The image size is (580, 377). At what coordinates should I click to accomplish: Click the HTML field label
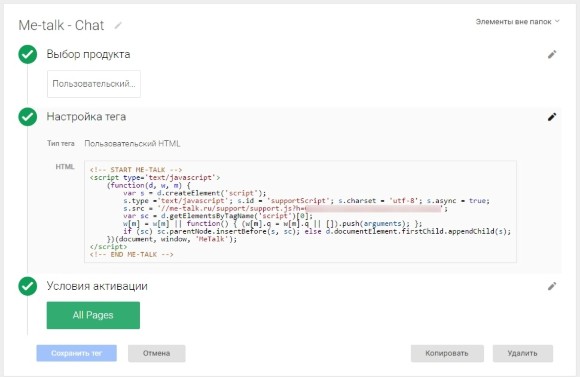(x=65, y=167)
